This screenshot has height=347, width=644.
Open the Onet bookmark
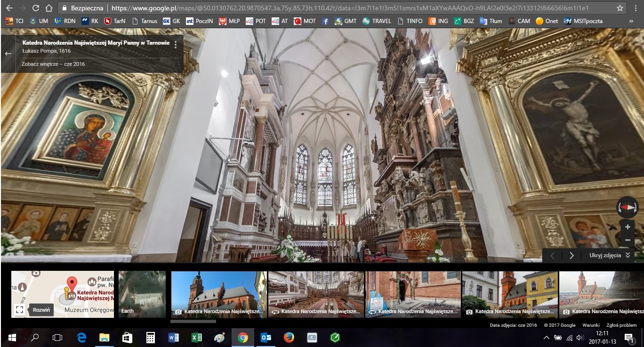pyautogui.click(x=547, y=21)
